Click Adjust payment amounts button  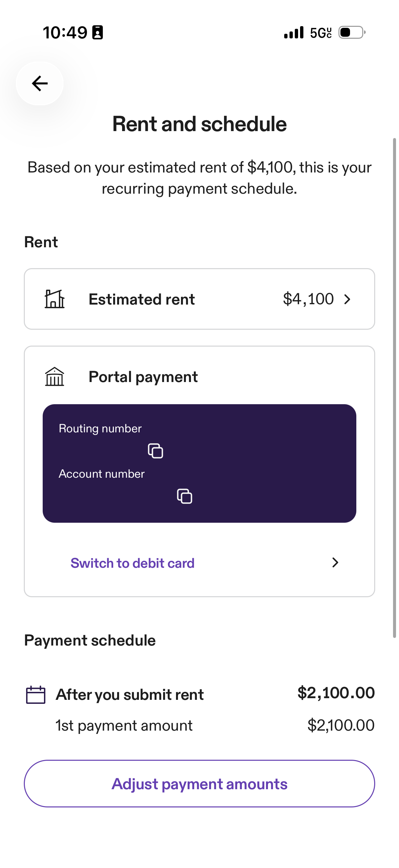[199, 784]
